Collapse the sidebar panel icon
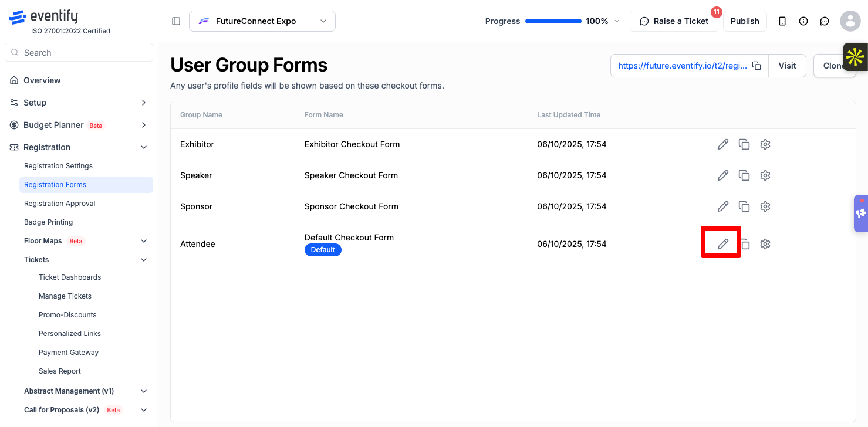 point(176,21)
